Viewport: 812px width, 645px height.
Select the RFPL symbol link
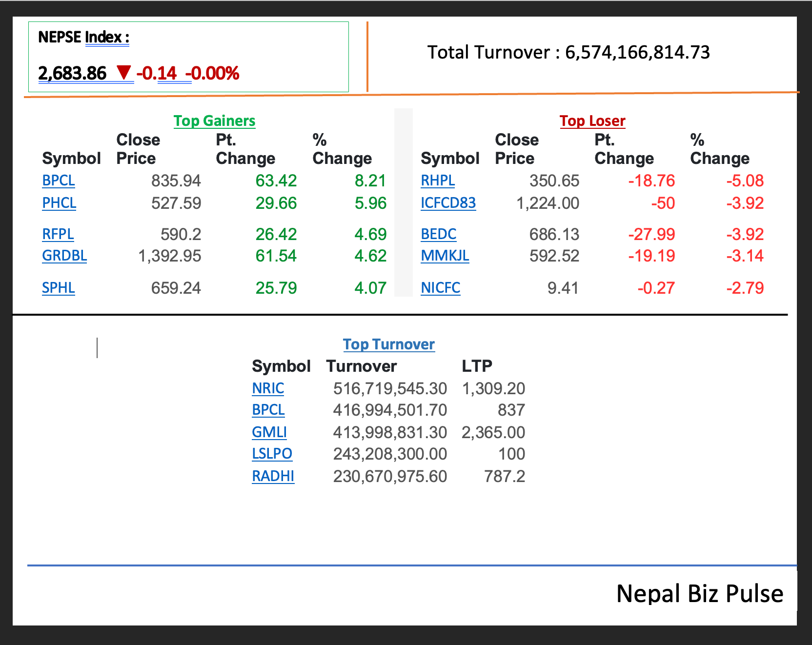tap(58, 234)
